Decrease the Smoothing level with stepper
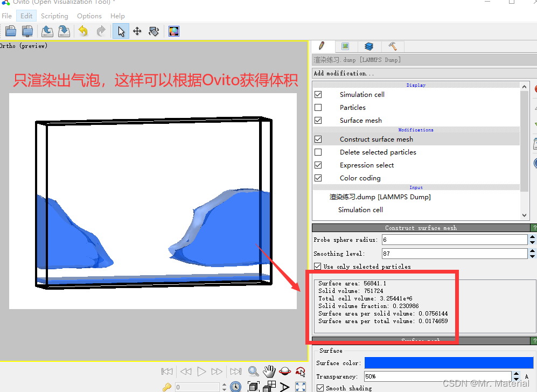The width and height of the screenshot is (537, 392). pos(532,256)
